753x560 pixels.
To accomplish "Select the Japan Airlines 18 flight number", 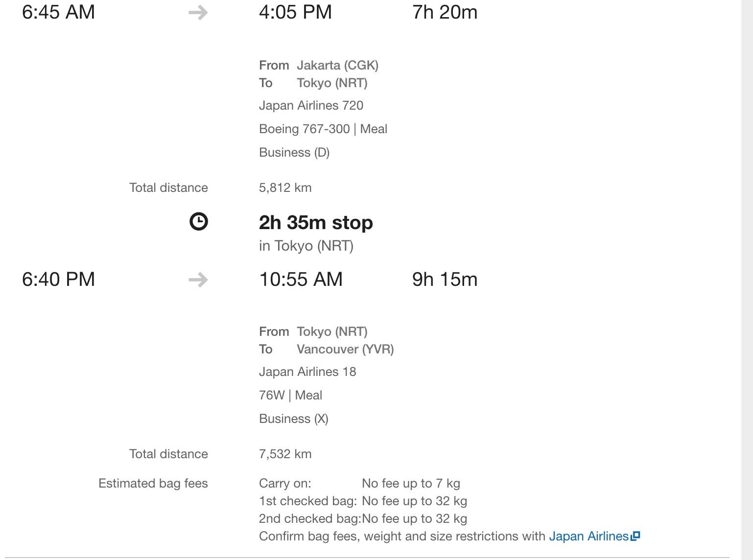I will (x=307, y=372).
